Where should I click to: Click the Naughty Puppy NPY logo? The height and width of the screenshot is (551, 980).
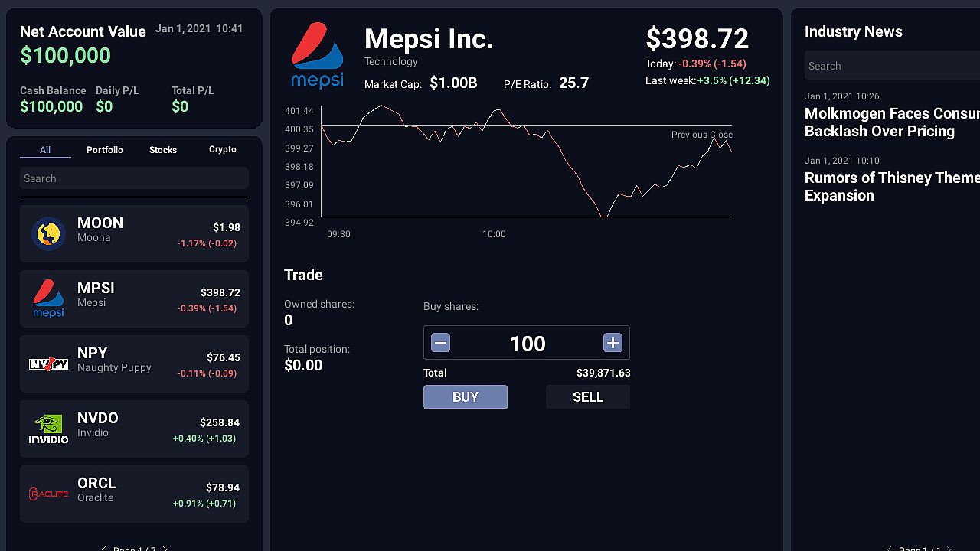[x=48, y=364]
